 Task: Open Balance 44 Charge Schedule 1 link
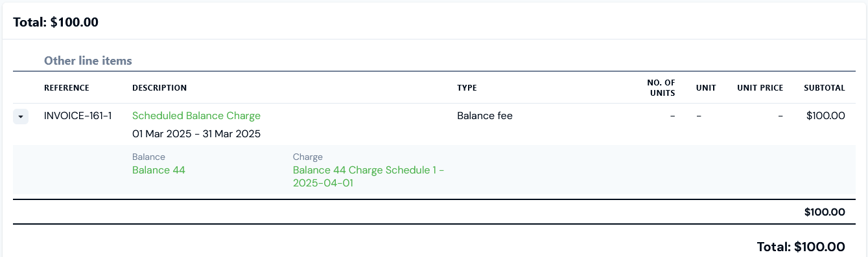click(x=368, y=177)
